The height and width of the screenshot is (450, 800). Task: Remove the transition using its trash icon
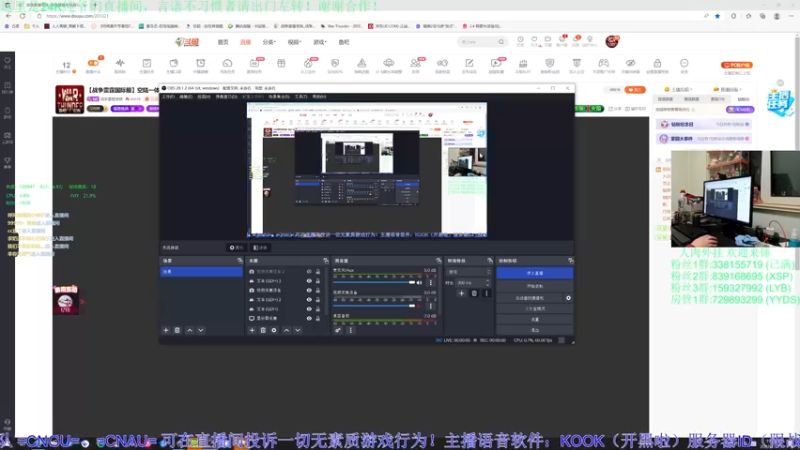[474, 293]
